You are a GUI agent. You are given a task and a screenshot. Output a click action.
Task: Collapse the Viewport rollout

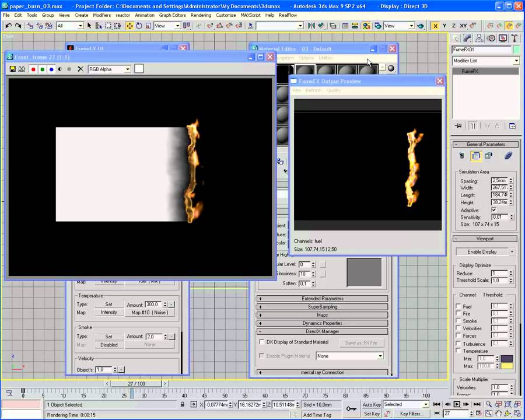485,239
